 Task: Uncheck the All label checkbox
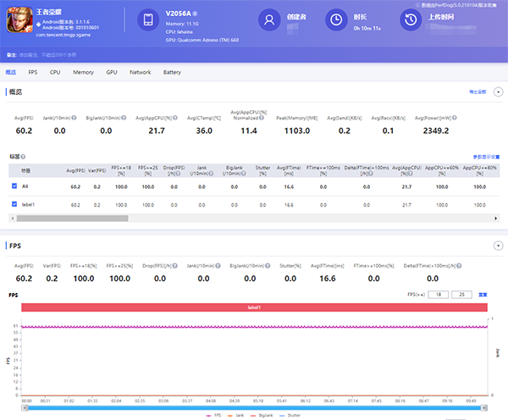coord(14,185)
